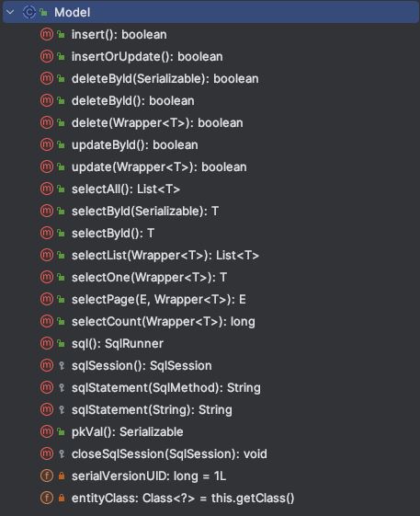The width and height of the screenshot is (420, 516).
Task: Click the protected key icon beside sqlSession()
Action: click(62, 365)
